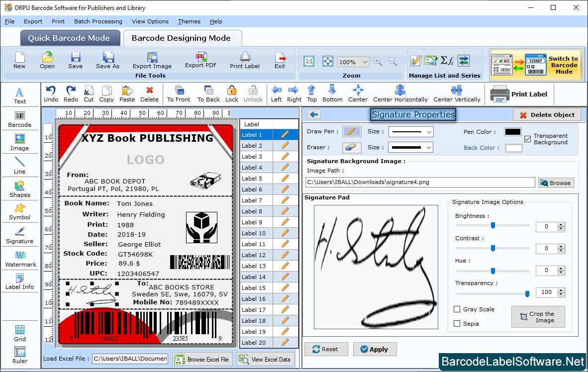Increase the Transparency spinner value
Screen dimensions: 588x372
(561, 290)
